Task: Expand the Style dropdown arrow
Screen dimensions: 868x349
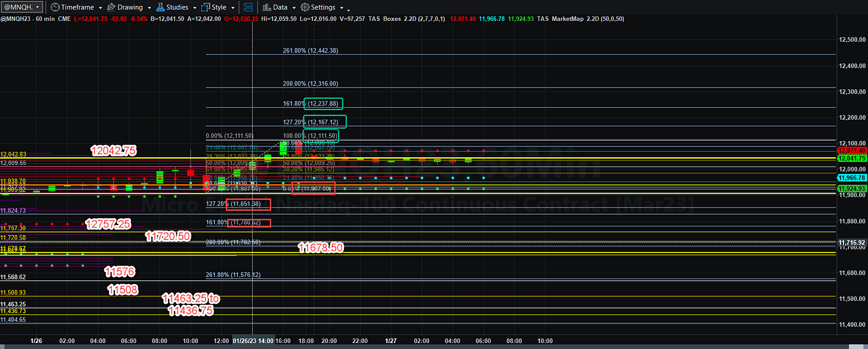Action: (232, 8)
